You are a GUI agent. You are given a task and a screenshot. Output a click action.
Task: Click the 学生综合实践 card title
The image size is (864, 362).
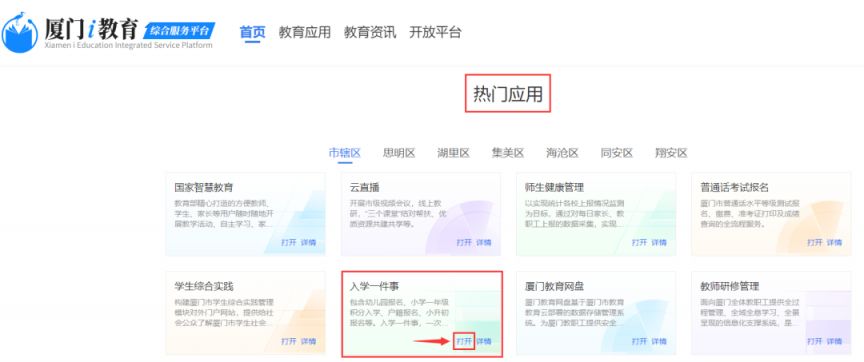(x=203, y=287)
